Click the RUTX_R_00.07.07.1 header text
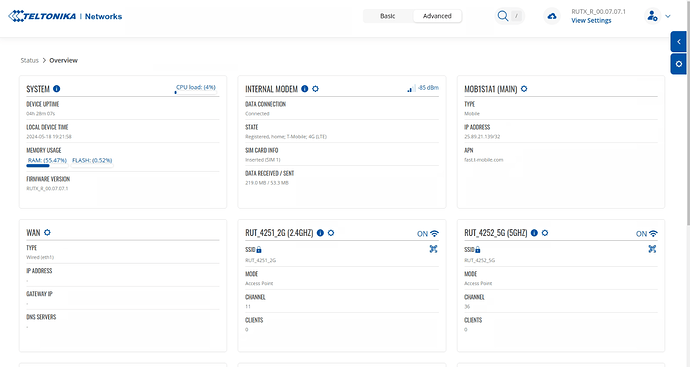 (598, 12)
